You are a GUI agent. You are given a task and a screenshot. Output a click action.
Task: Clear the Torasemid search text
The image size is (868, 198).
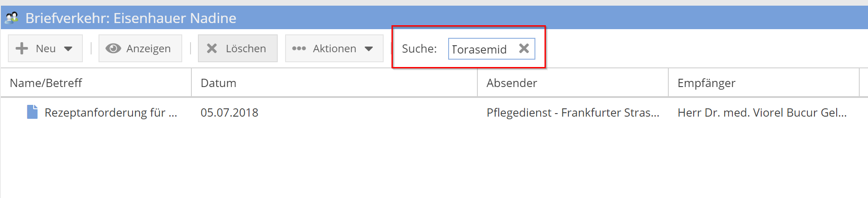point(524,48)
